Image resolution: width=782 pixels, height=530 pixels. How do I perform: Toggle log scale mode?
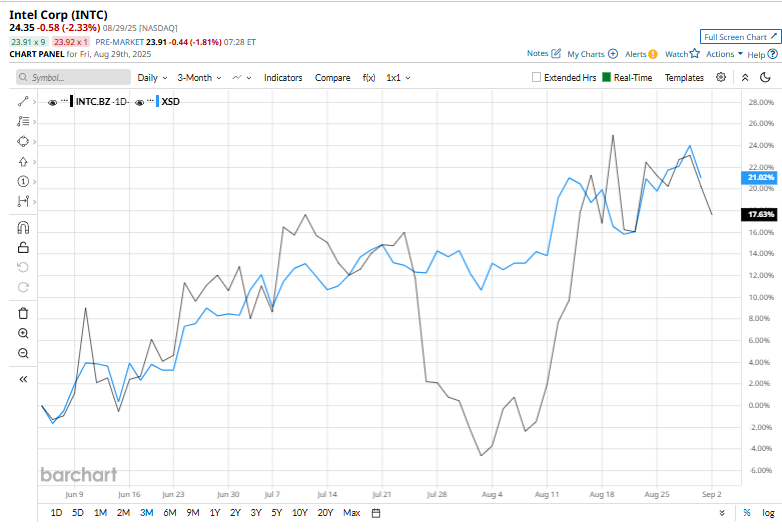click(x=769, y=513)
